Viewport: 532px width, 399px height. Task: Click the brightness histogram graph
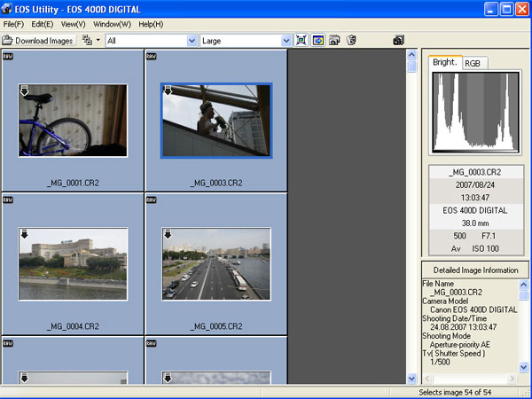pos(475,113)
